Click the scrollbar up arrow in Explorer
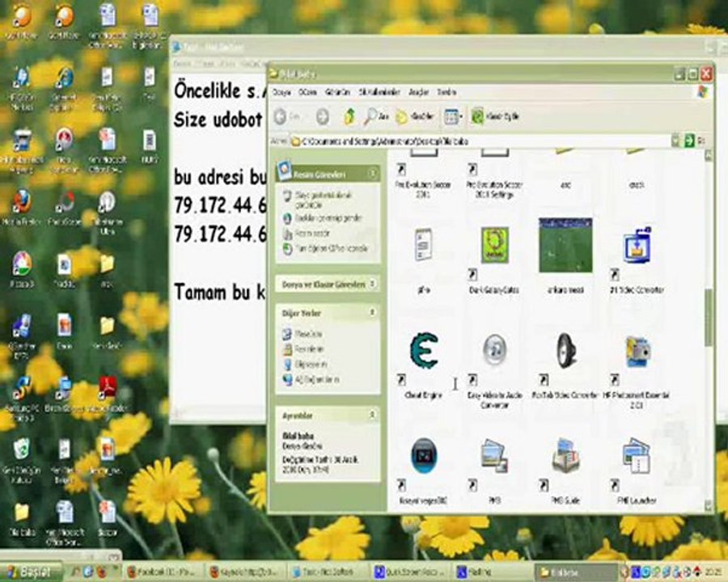 coord(708,156)
